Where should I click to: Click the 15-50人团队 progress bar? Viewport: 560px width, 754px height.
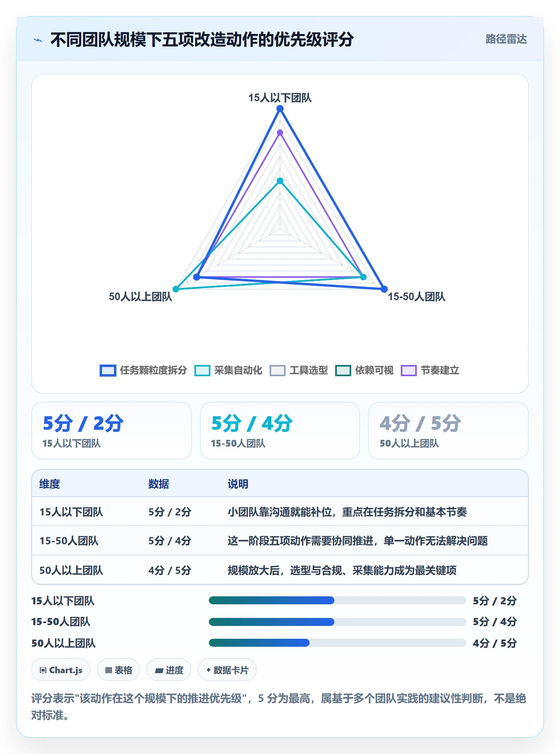point(337,622)
